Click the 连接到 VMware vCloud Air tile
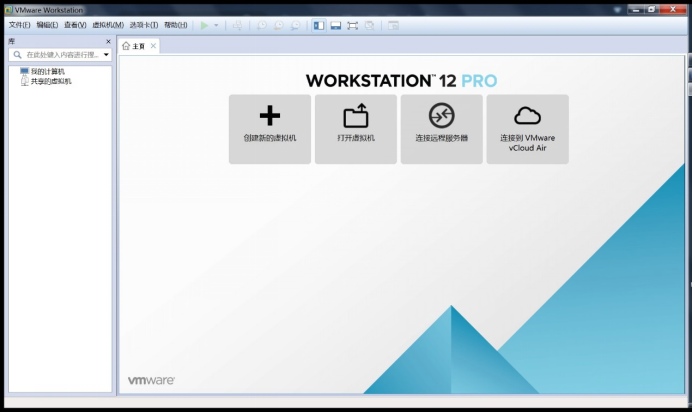693x412 pixels. point(528,129)
